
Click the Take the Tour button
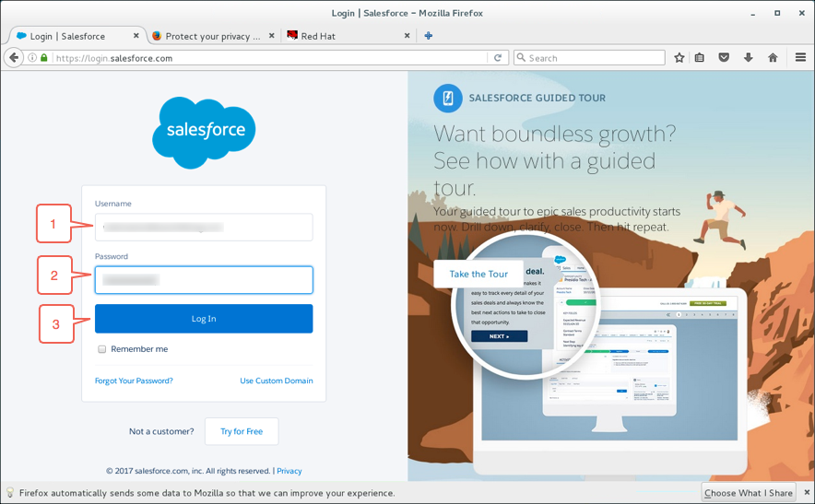point(478,274)
